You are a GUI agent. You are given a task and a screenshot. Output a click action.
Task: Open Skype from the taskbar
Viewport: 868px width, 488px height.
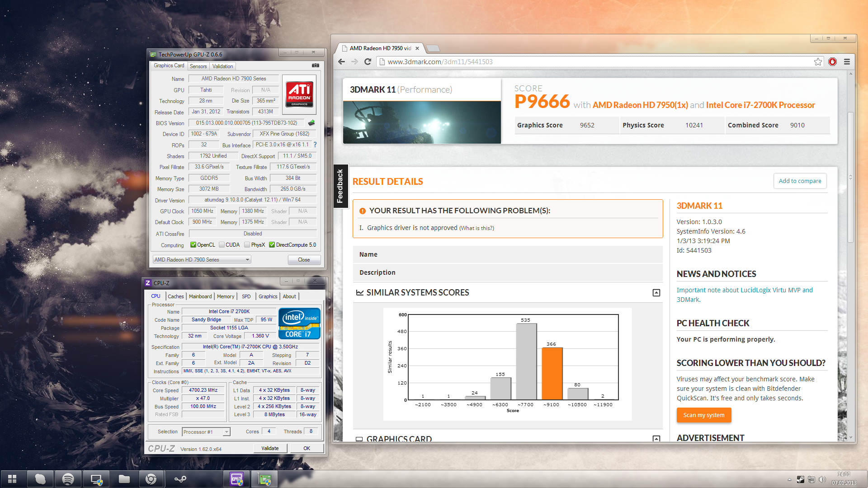click(41, 479)
